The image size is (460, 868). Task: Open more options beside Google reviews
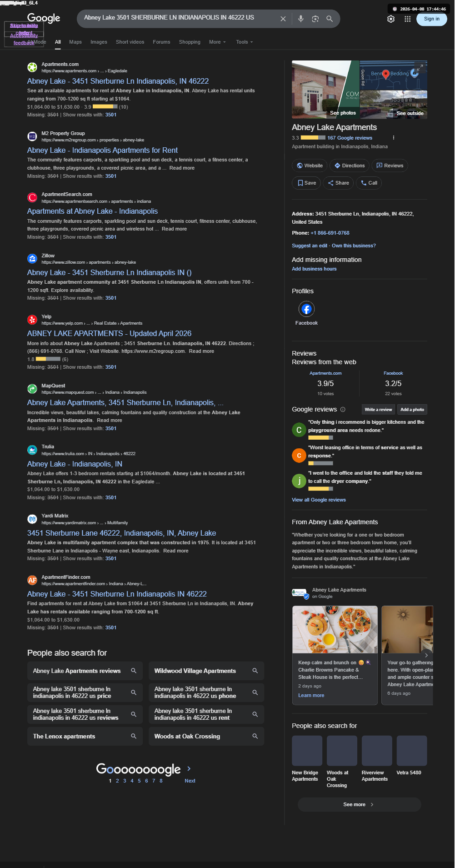pos(394,138)
